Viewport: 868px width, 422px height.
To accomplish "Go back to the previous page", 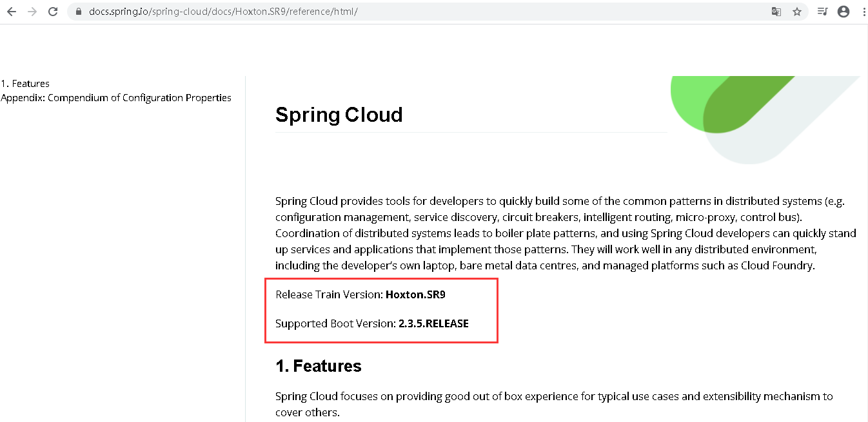I will tap(11, 11).
